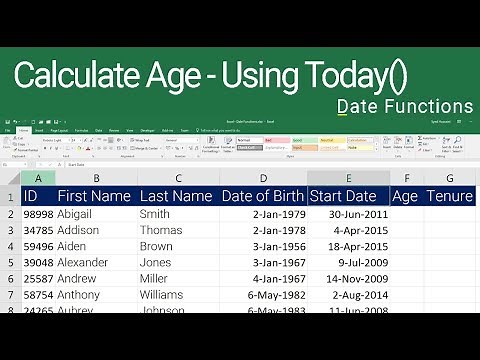Toggle center text alignment
The height and width of the screenshot is (360, 480).
click(105, 148)
